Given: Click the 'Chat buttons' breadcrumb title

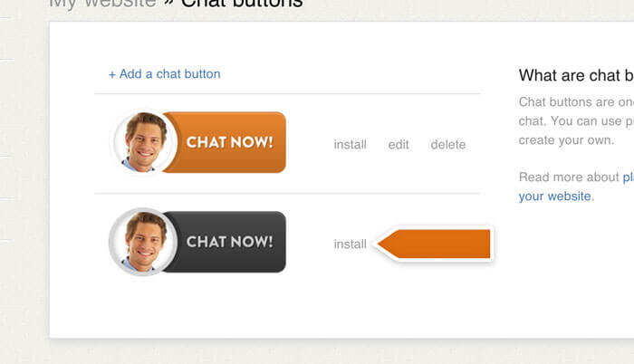Looking at the screenshot, I should [242, 4].
